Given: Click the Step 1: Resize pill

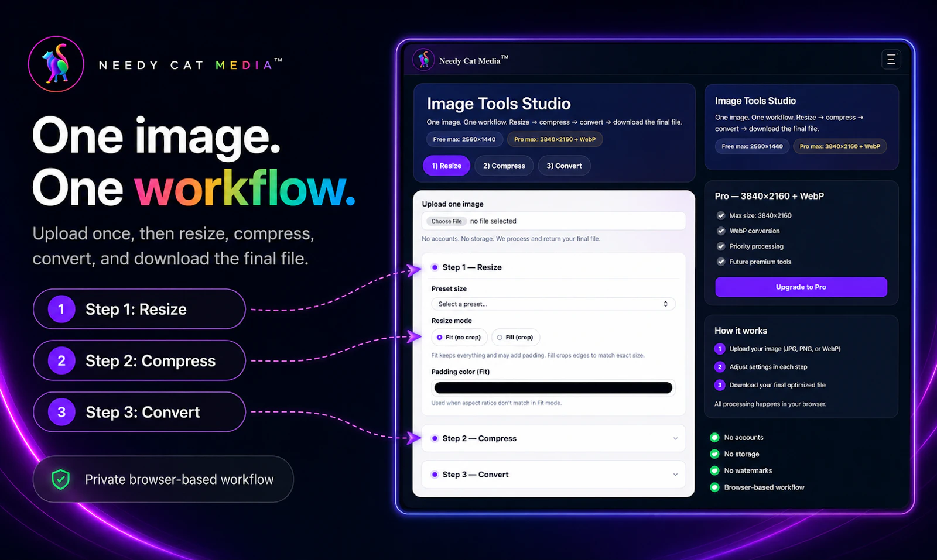Looking at the screenshot, I should click(139, 309).
